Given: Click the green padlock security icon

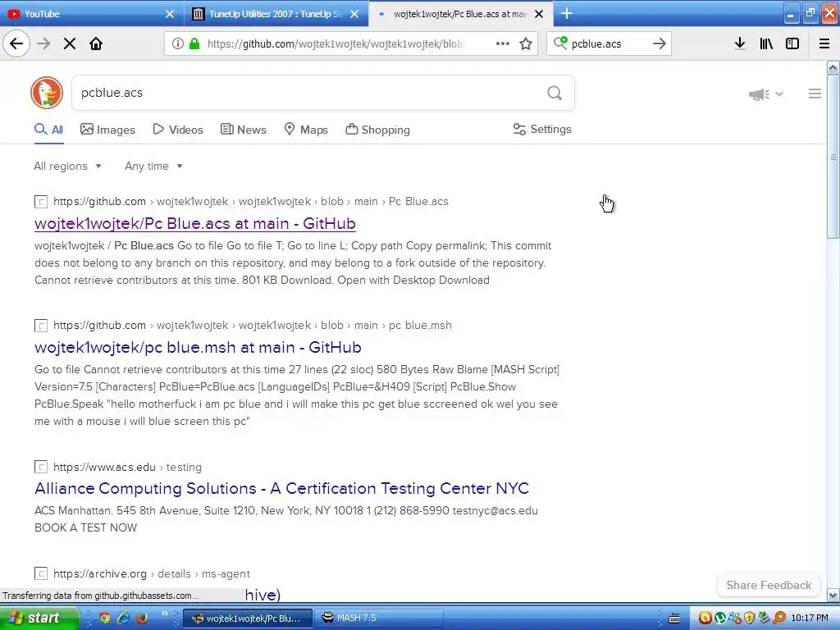Looking at the screenshot, I should point(194,43).
